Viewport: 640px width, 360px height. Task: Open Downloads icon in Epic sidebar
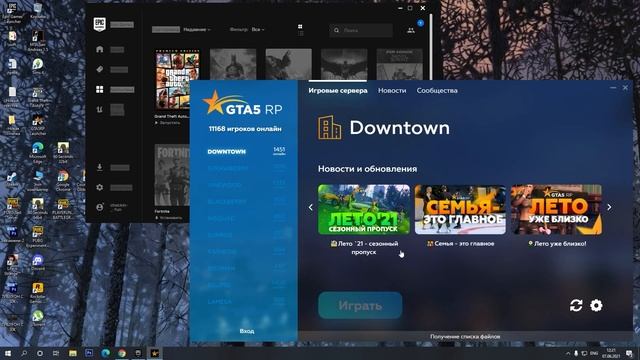click(x=100, y=167)
